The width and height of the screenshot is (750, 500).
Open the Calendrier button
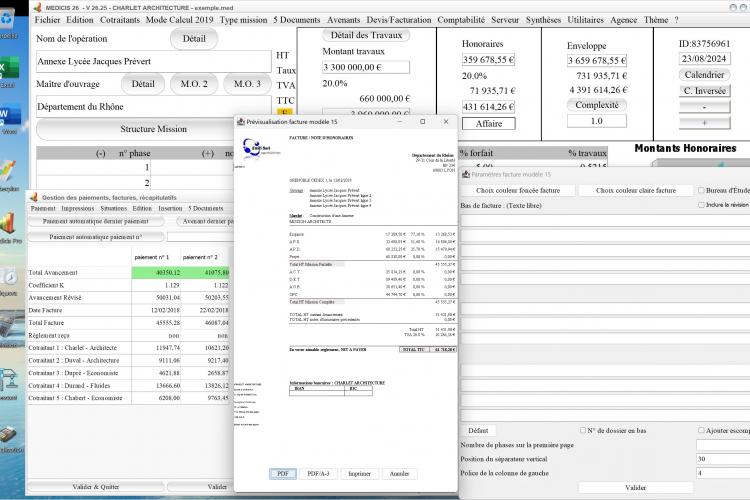(704, 75)
